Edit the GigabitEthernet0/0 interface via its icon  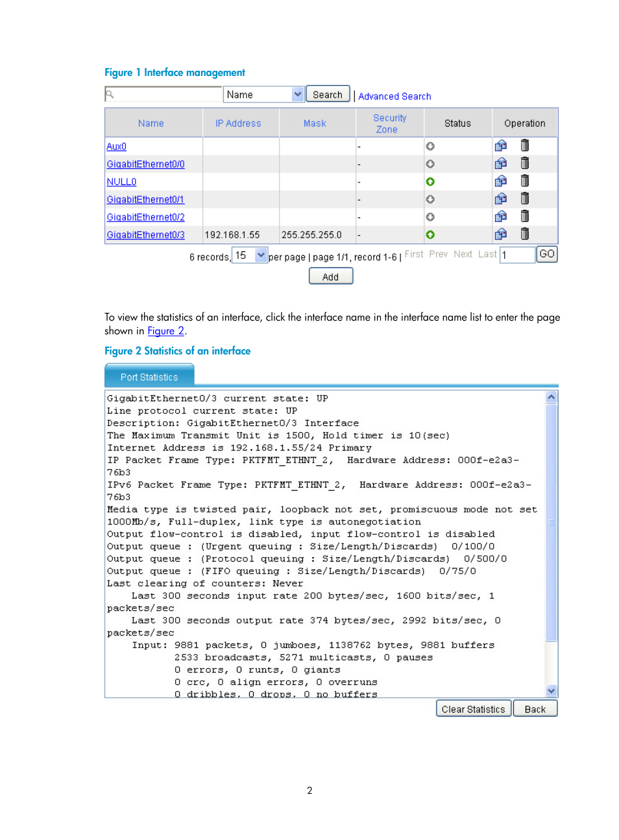click(500, 164)
